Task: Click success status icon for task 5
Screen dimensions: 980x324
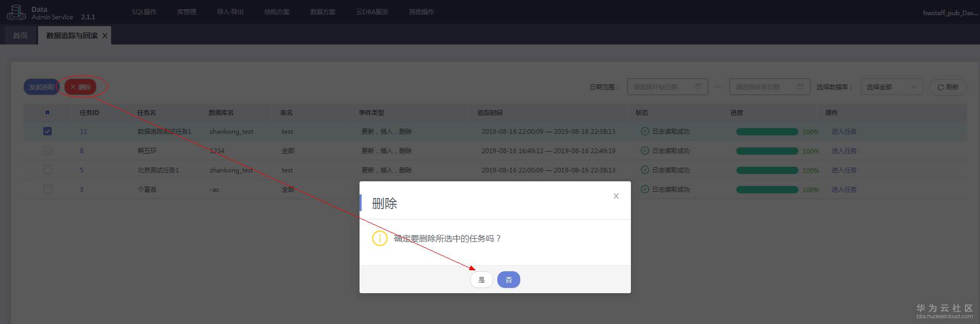Action: (644, 170)
